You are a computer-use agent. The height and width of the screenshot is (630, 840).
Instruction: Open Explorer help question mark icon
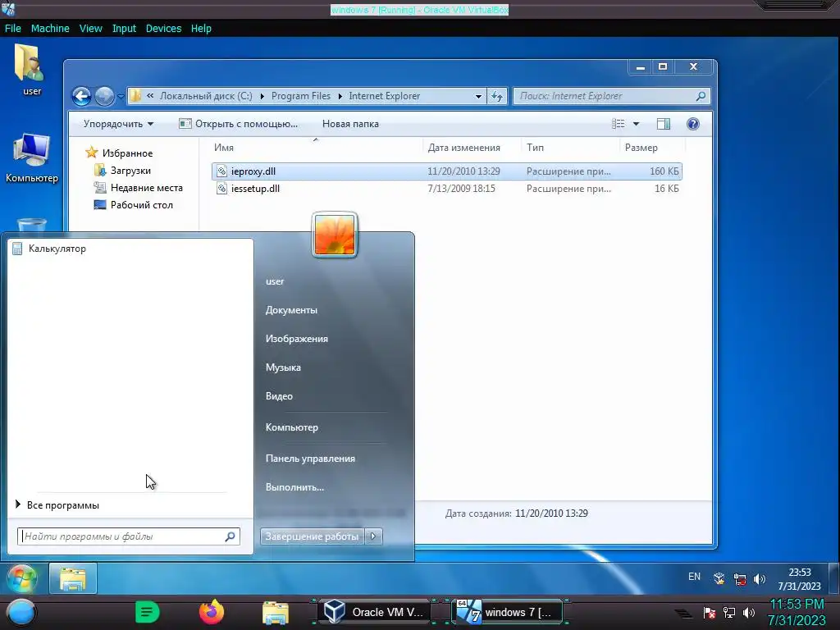692,124
